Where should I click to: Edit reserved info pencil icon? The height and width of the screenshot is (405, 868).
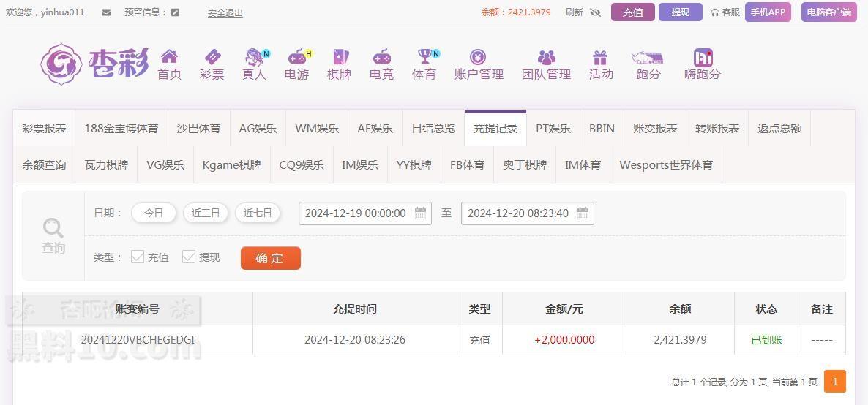click(176, 12)
